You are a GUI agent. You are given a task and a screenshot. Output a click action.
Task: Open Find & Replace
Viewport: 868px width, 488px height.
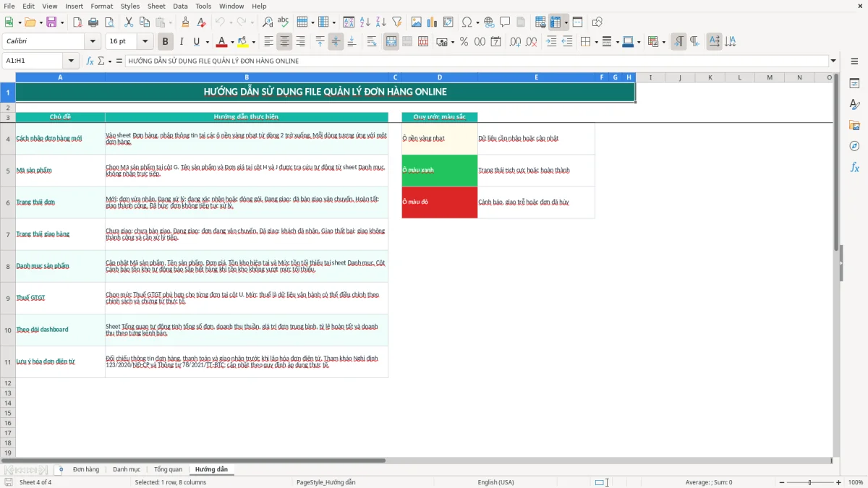[x=268, y=22]
